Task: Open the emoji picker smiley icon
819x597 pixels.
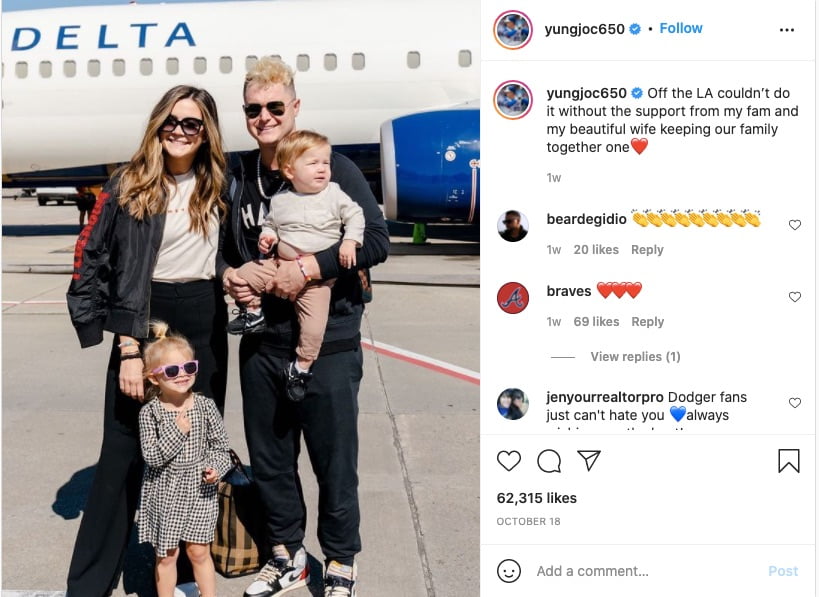Action: tap(509, 571)
